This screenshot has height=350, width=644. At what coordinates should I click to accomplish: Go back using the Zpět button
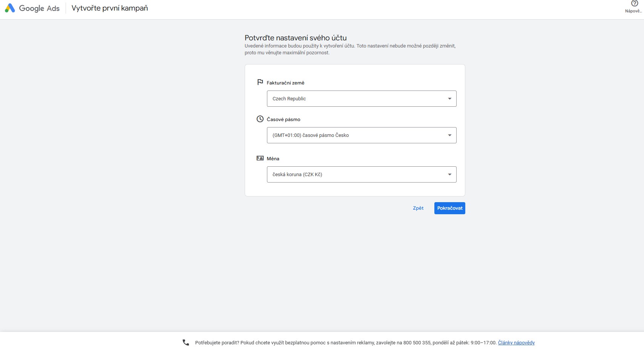tap(418, 208)
